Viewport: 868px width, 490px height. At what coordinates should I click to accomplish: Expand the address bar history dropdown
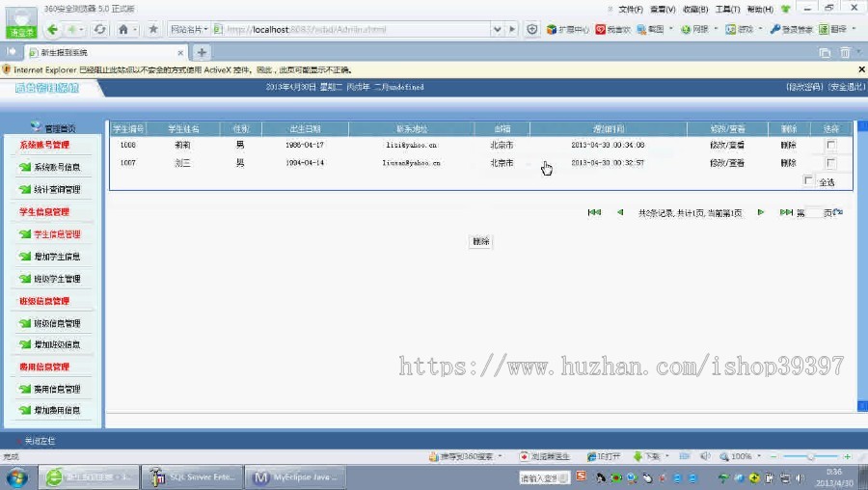pos(497,29)
